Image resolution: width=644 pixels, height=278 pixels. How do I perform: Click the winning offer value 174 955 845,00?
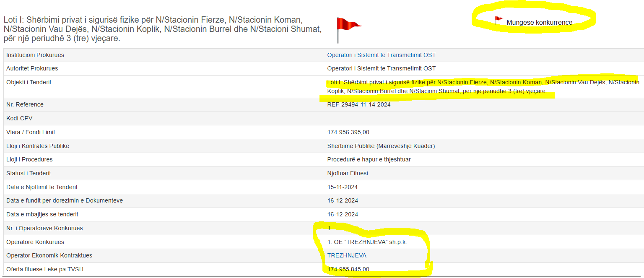click(348, 269)
